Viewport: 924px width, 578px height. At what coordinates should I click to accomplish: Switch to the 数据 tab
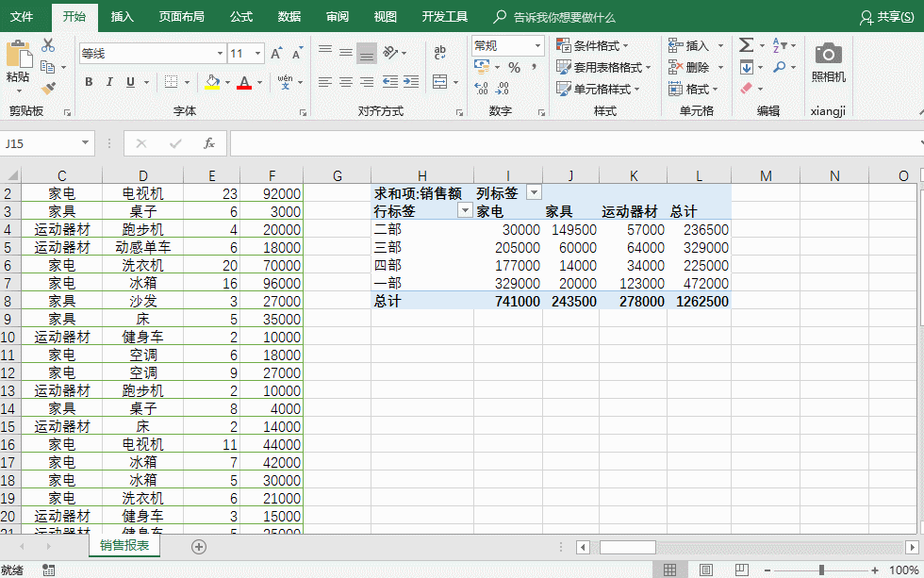coord(289,16)
